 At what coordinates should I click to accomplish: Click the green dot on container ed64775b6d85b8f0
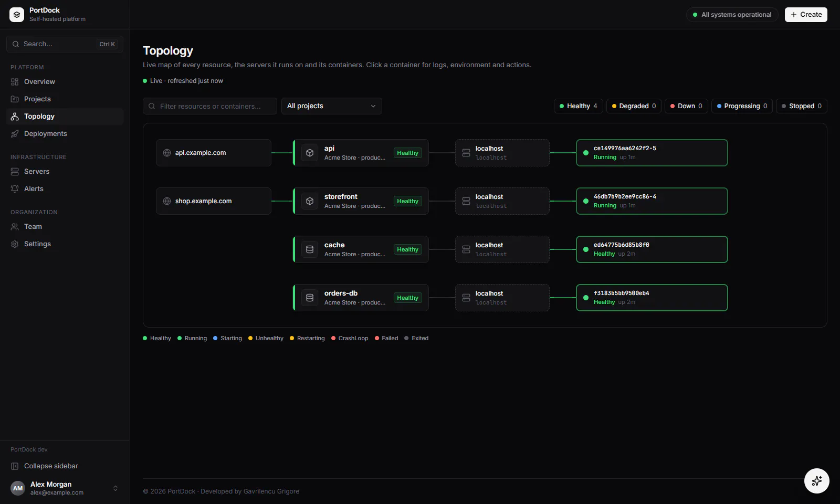[x=586, y=249]
